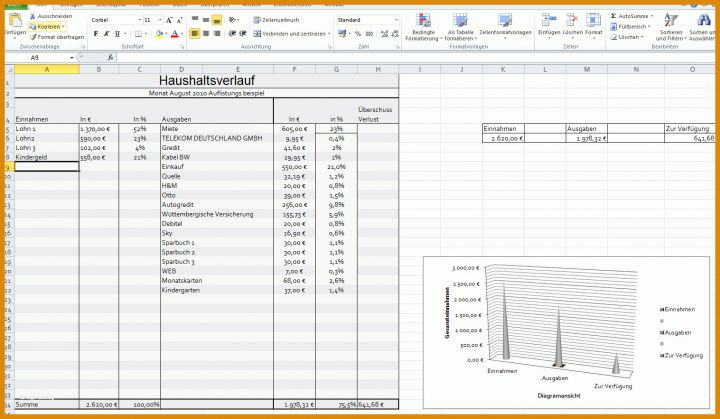Expand the AutoSumme dropdown arrow
Screen dimensions: 720x419
coord(652,16)
